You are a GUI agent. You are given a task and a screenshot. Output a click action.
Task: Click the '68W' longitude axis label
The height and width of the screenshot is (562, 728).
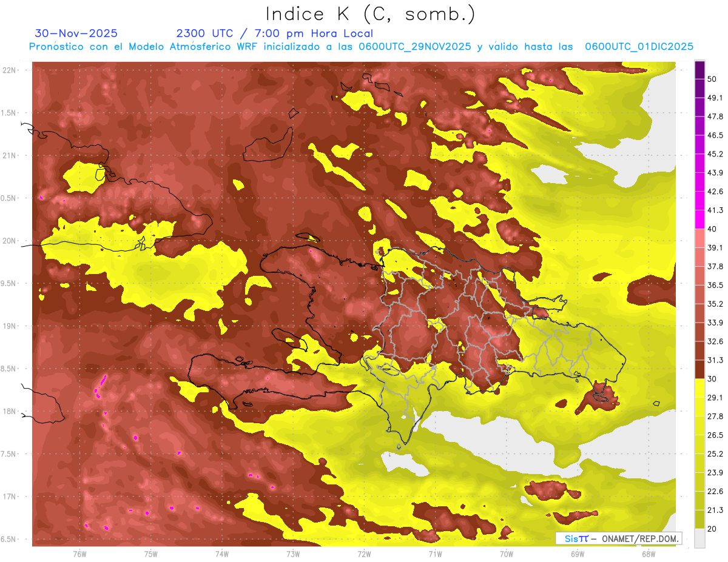pos(648,554)
